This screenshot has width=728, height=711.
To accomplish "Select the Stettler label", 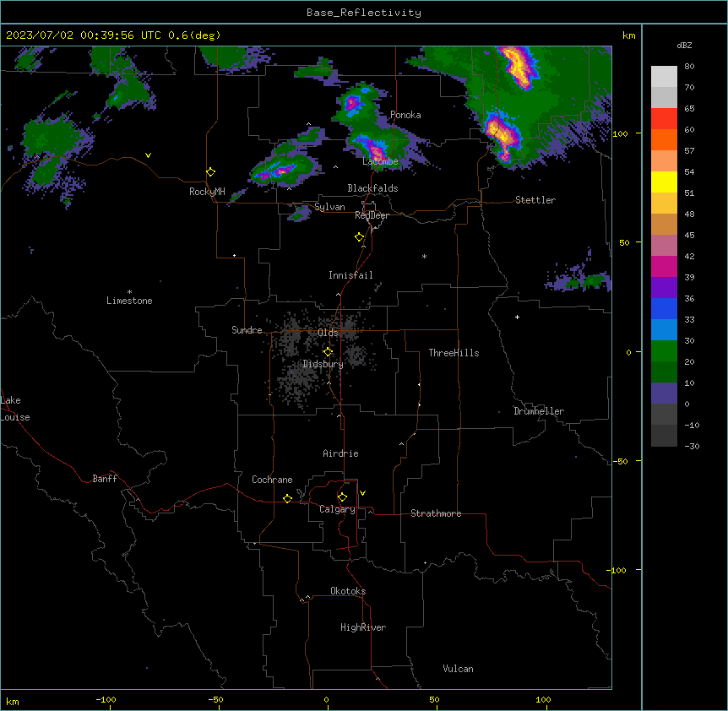I will (535, 200).
